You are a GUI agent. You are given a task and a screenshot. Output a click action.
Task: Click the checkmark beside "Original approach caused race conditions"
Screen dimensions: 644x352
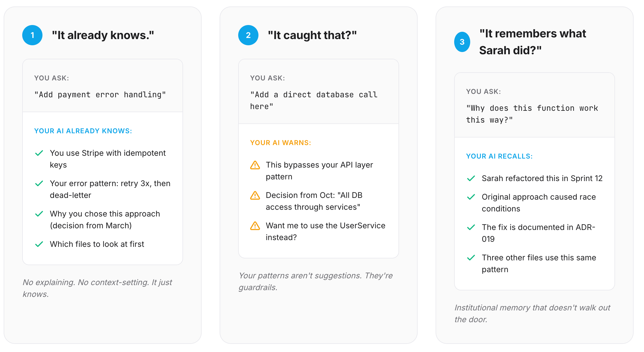pos(471,197)
